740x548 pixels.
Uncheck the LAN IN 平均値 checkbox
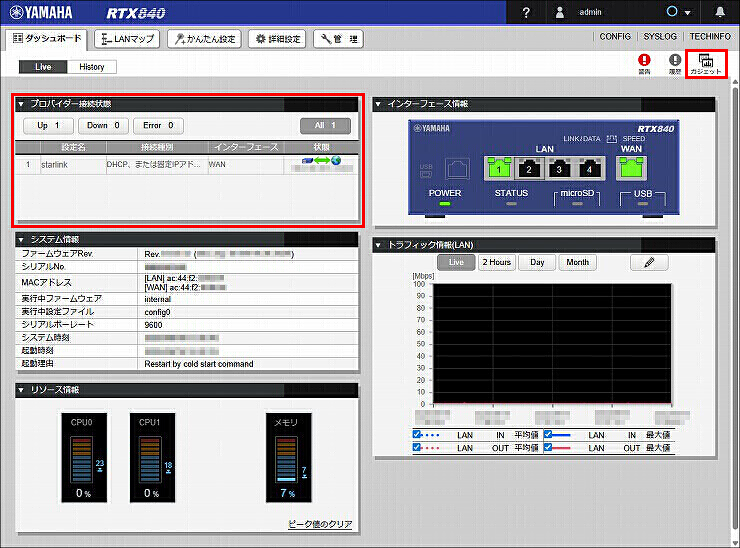click(x=418, y=435)
